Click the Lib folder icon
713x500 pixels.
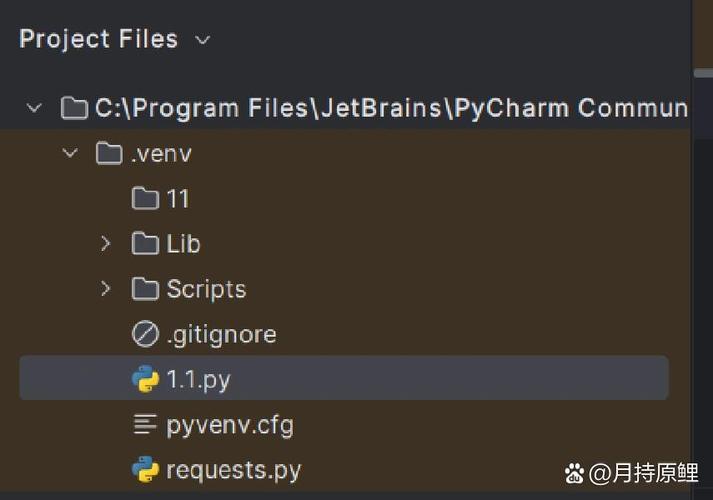(x=146, y=244)
